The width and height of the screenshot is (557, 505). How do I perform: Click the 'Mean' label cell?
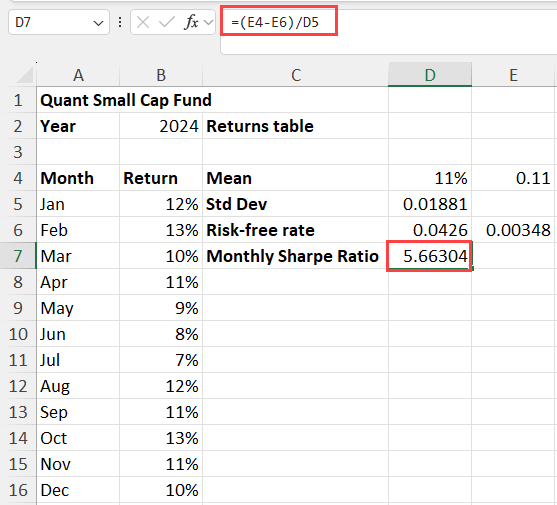click(296, 178)
